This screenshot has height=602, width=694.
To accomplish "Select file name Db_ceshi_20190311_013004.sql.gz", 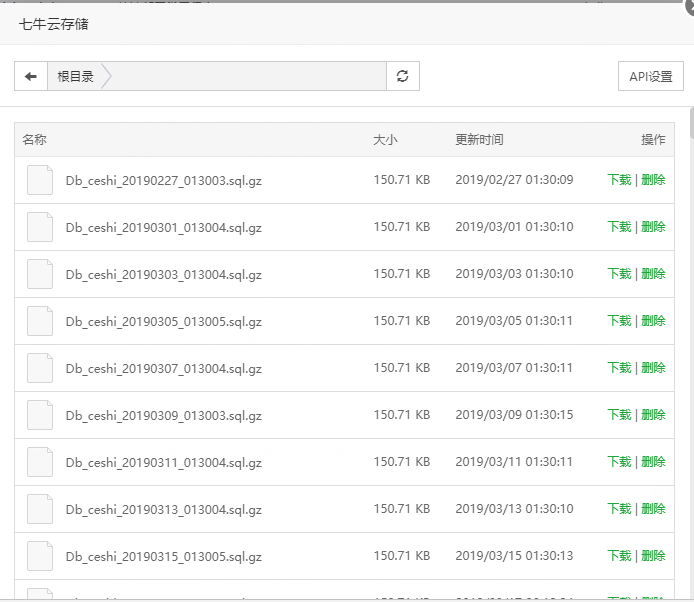I will pos(164,463).
